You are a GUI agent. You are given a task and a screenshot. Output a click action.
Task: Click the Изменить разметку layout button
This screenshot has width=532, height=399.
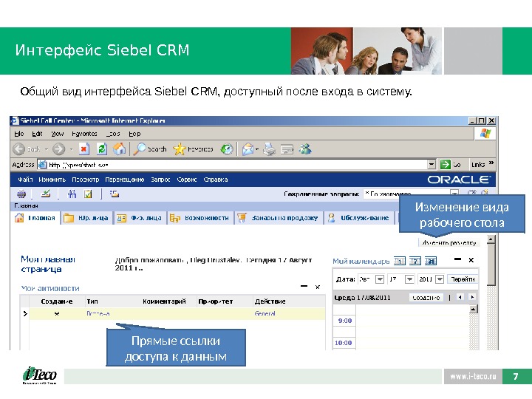pos(449,243)
